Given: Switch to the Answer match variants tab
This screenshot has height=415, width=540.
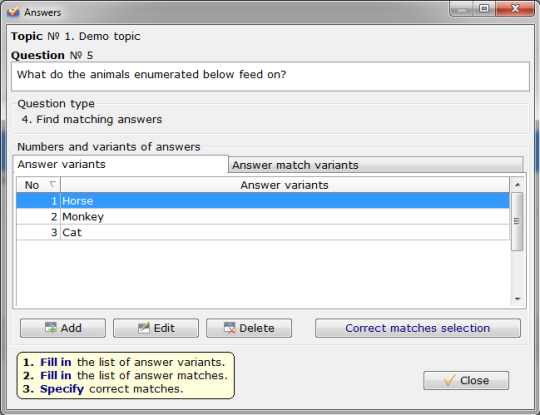Looking at the screenshot, I should point(375,165).
